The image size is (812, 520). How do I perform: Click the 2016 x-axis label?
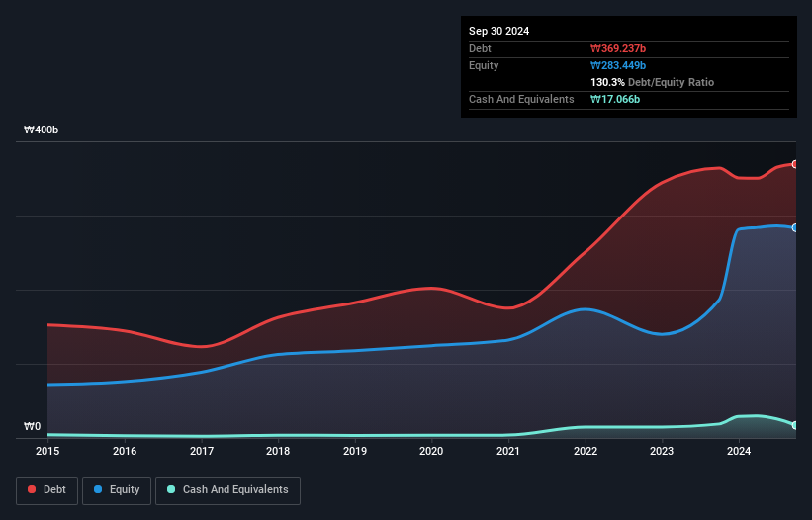click(125, 451)
